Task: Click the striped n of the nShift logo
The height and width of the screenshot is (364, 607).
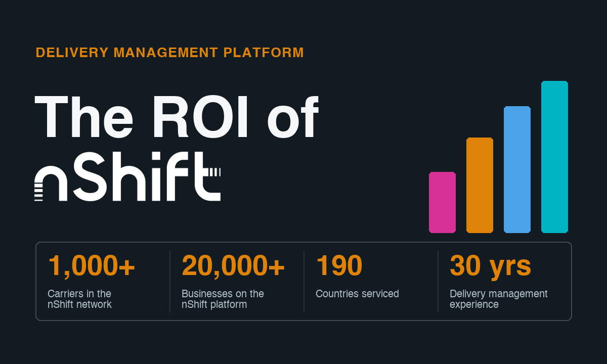Action: tap(51, 184)
